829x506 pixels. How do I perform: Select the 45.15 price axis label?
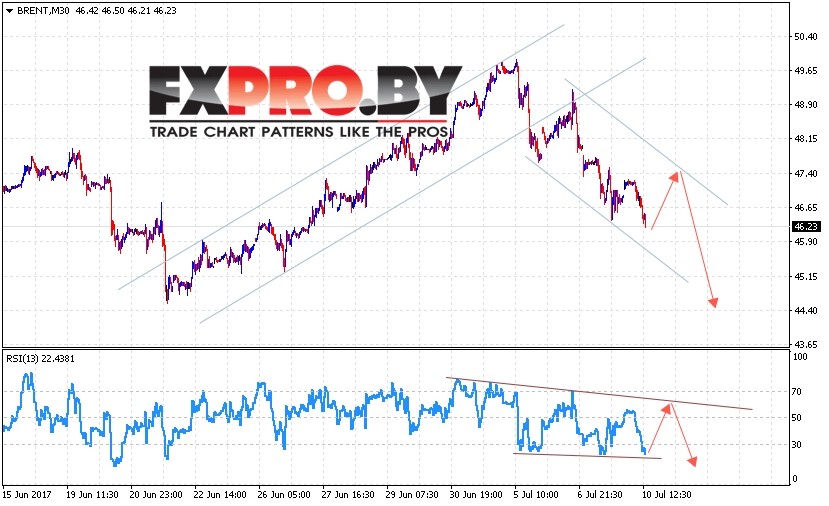pyautogui.click(x=806, y=276)
